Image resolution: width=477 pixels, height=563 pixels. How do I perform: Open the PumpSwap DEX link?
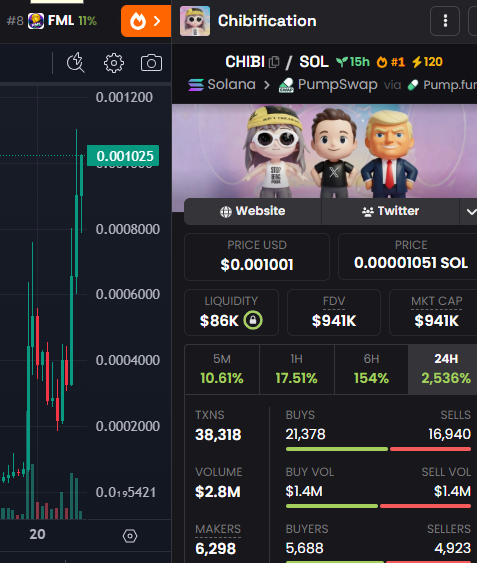coord(328,85)
